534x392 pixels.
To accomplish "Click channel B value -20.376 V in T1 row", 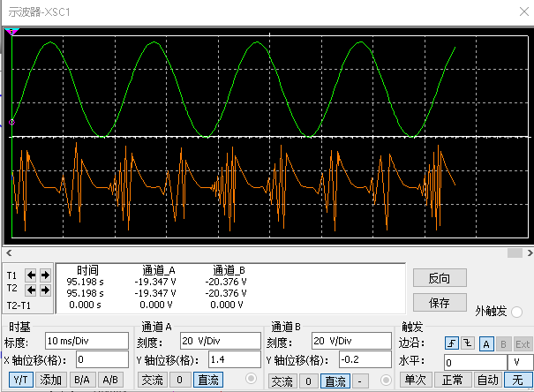I will (x=226, y=282).
